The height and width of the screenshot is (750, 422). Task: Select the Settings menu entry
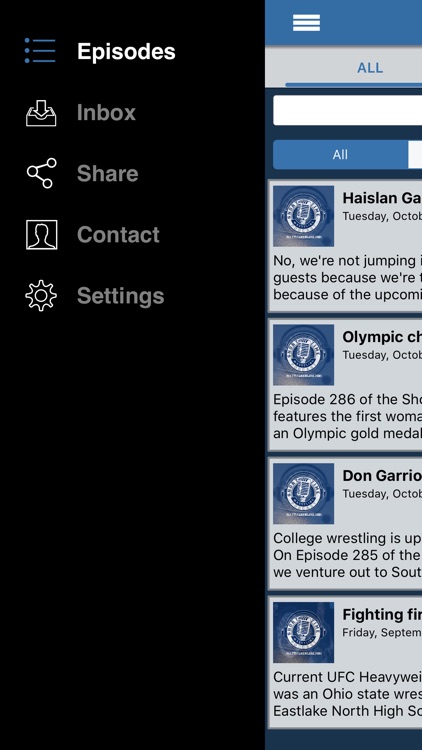click(x=121, y=296)
